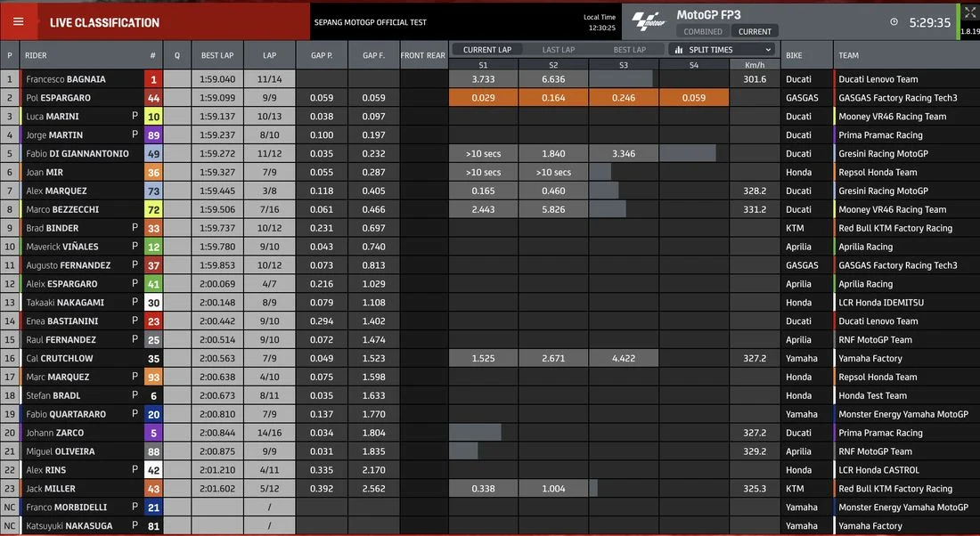The height and width of the screenshot is (536, 980).
Task: Click Alex Rins' number 42 badge
Action: [153, 470]
